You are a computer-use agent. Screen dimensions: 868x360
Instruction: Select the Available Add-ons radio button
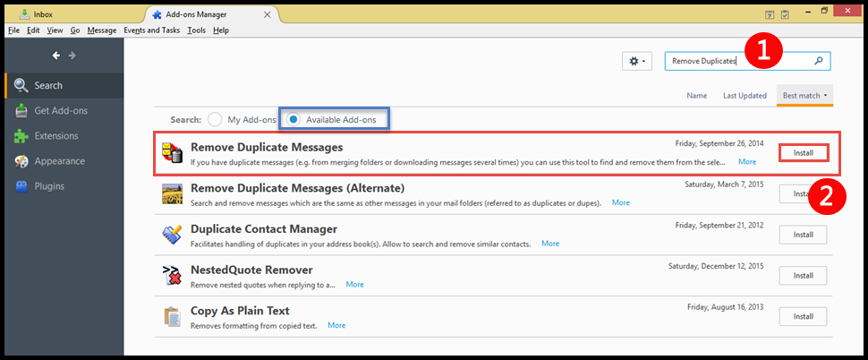click(294, 120)
